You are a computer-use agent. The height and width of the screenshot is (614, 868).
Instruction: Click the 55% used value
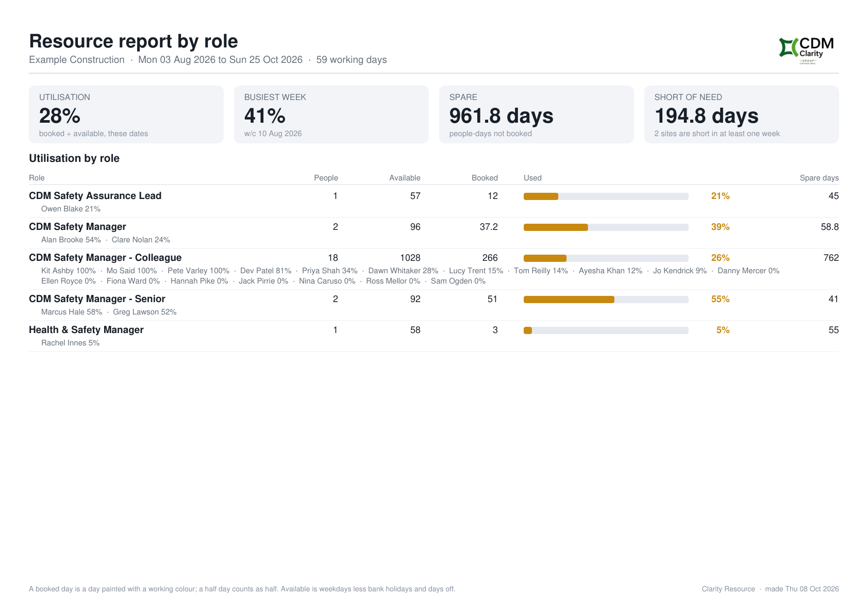pos(720,299)
